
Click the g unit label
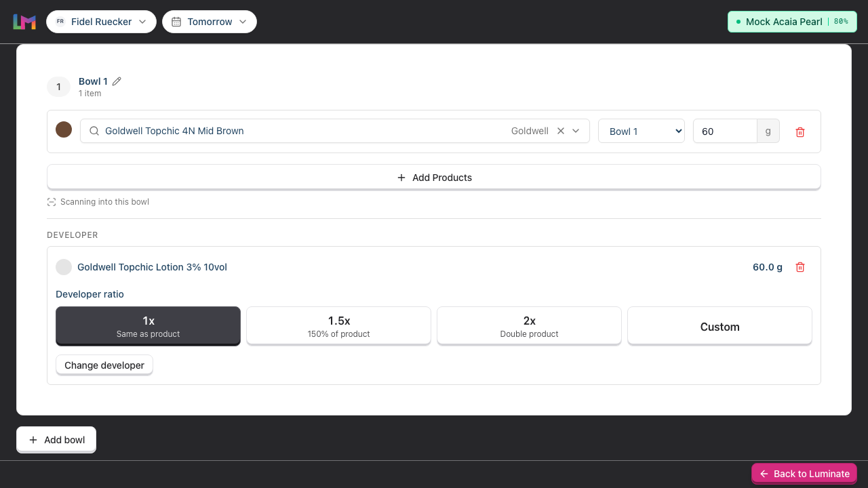click(768, 131)
